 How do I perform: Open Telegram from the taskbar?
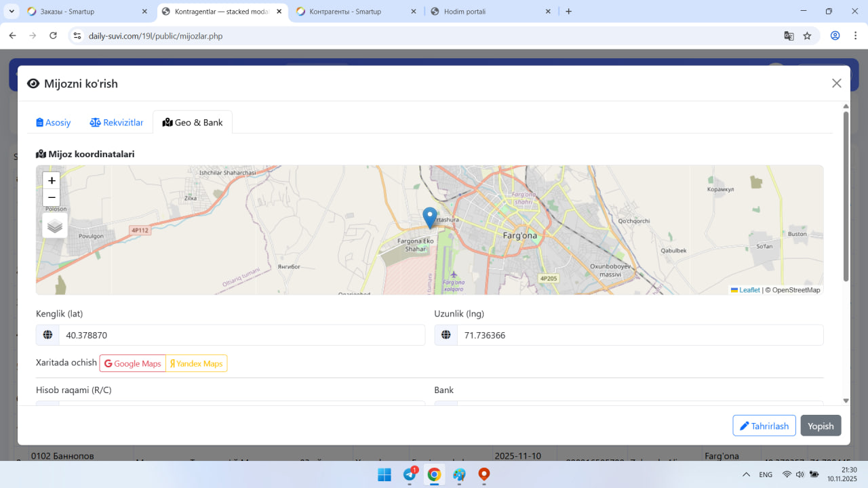[410, 474]
